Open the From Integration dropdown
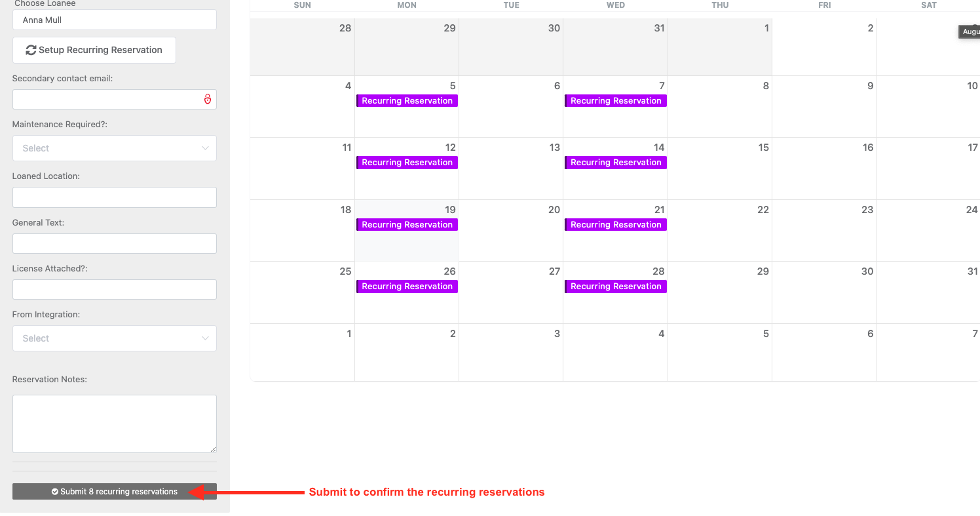Screen dimensions: 980x516 point(115,338)
